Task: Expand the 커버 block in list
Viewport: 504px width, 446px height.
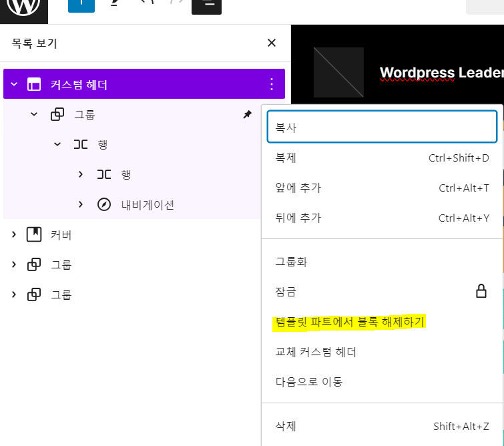Action: click(x=13, y=235)
